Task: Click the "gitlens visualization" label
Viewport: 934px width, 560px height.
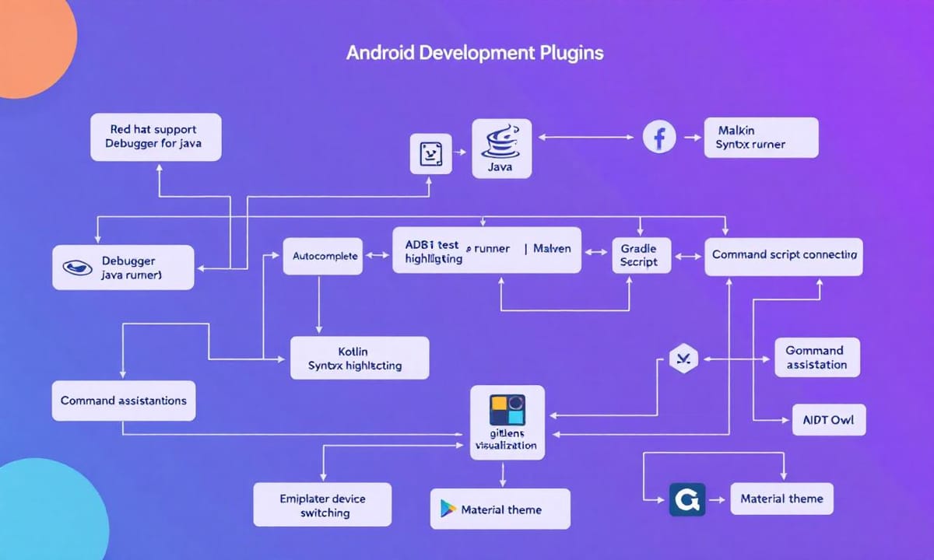Action: (x=507, y=439)
